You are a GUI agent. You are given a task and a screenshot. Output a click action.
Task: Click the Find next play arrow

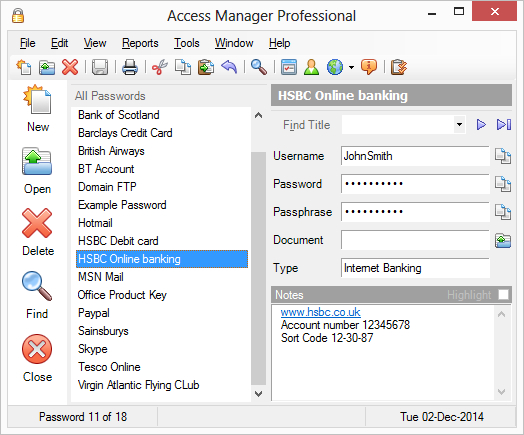[481, 125]
